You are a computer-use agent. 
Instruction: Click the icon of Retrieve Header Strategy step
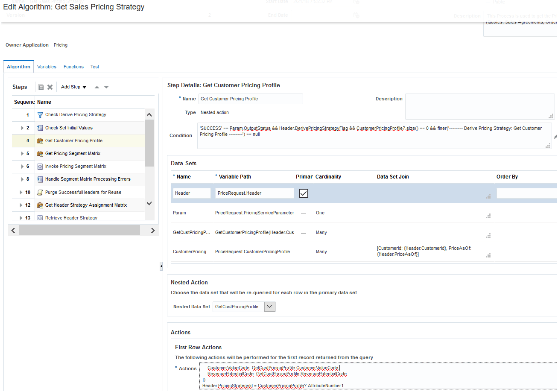click(x=40, y=218)
